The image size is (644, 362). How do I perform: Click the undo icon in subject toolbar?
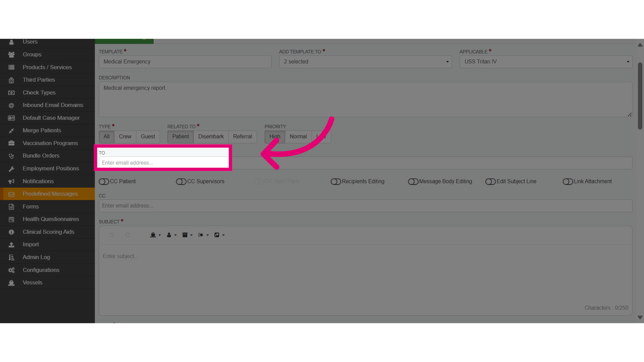[112, 235]
